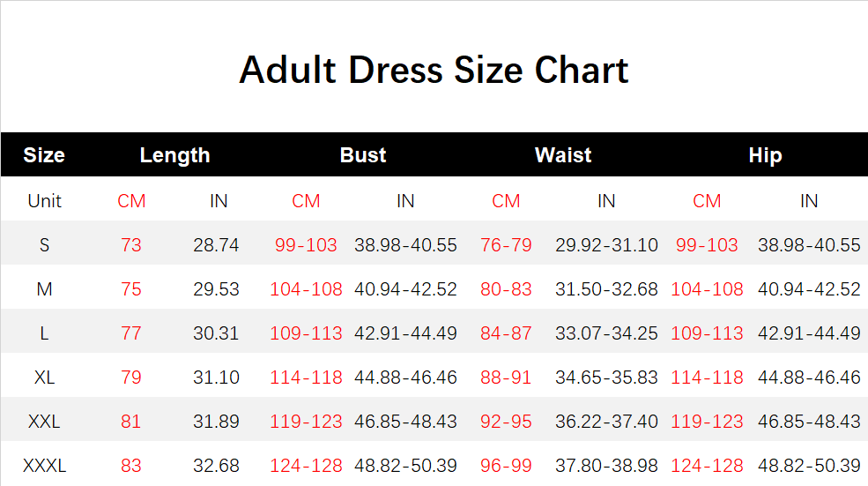Click the Adult Dress Size Chart title
Image resolution: width=868 pixels, height=486 pixels.
tap(434, 71)
